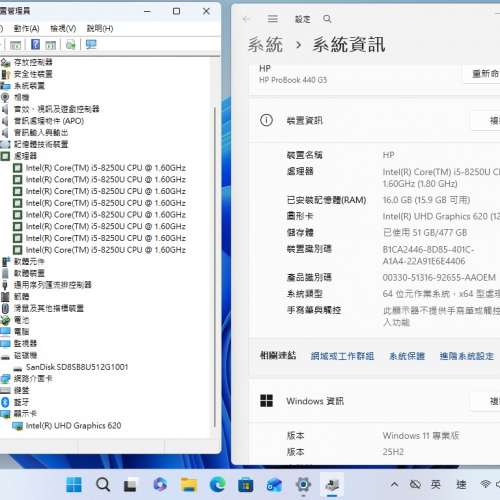This screenshot has height=500, width=500.
Task: Open the Microsoft Store taskbar icon
Action: tap(246, 484)
